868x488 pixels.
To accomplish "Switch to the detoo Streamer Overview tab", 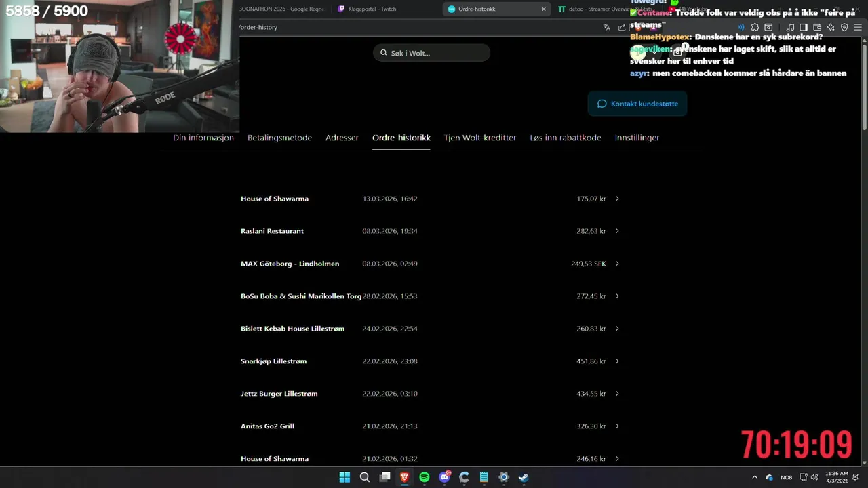I will (606, 9).
